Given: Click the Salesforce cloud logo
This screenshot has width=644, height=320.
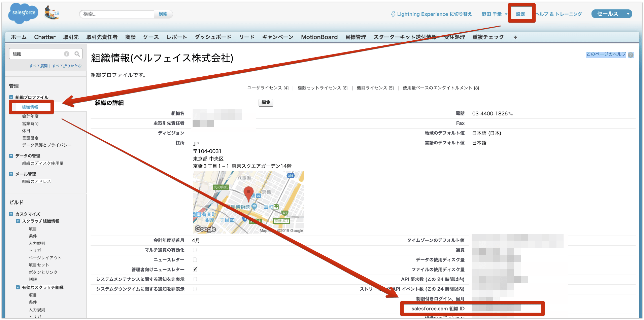Looking at the screenshot, I should coord(23,13).
